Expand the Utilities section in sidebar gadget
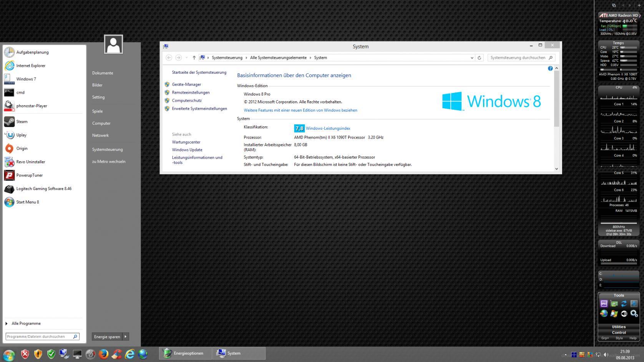Image resolution: width=644 pixels, height=362 pixels. pos(619,327)
